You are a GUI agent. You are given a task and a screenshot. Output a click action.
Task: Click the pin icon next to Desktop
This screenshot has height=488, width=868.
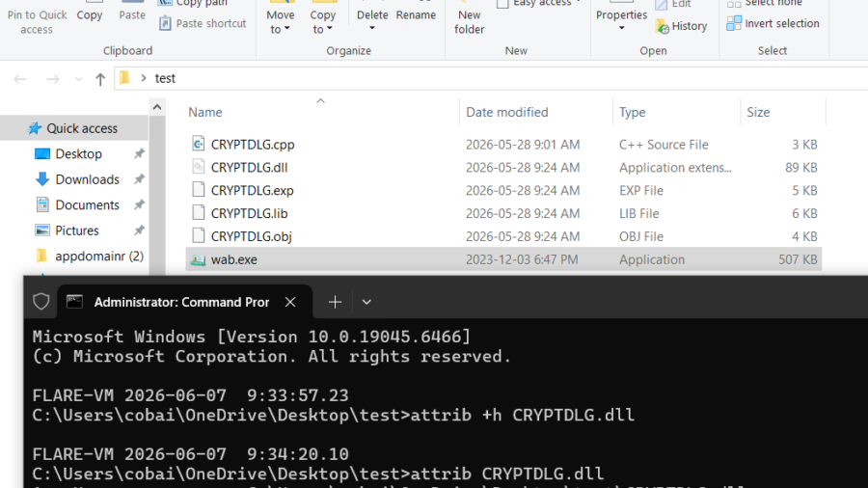[x=139, y=153]
